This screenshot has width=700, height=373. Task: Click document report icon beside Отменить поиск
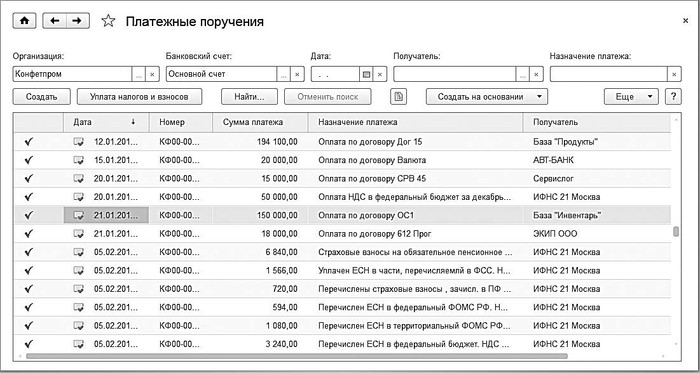pyautogui.click(x=398, y=96)
